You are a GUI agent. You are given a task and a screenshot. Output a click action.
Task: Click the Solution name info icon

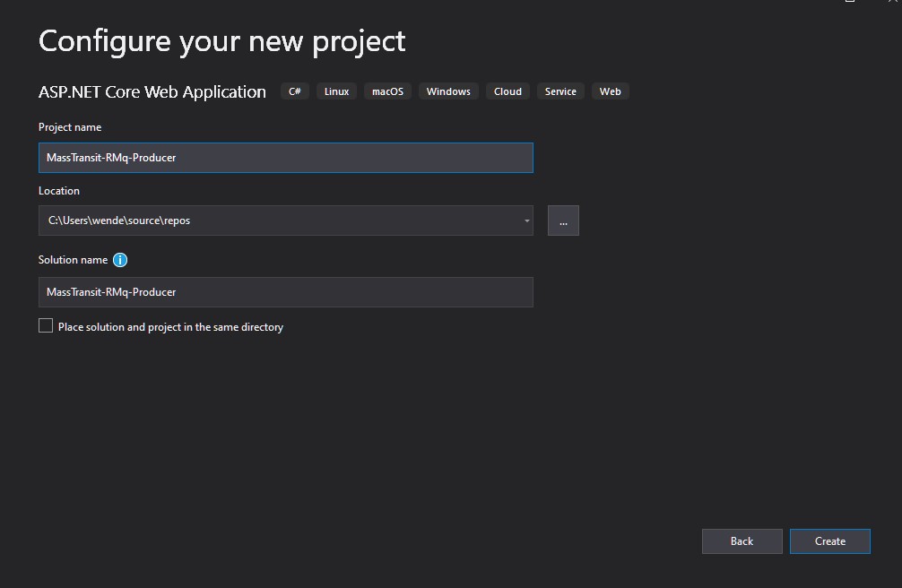[x=119, y=260]
